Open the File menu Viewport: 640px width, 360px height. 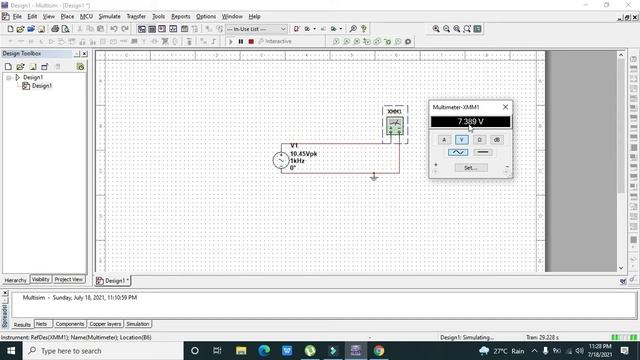click(17, 16)
